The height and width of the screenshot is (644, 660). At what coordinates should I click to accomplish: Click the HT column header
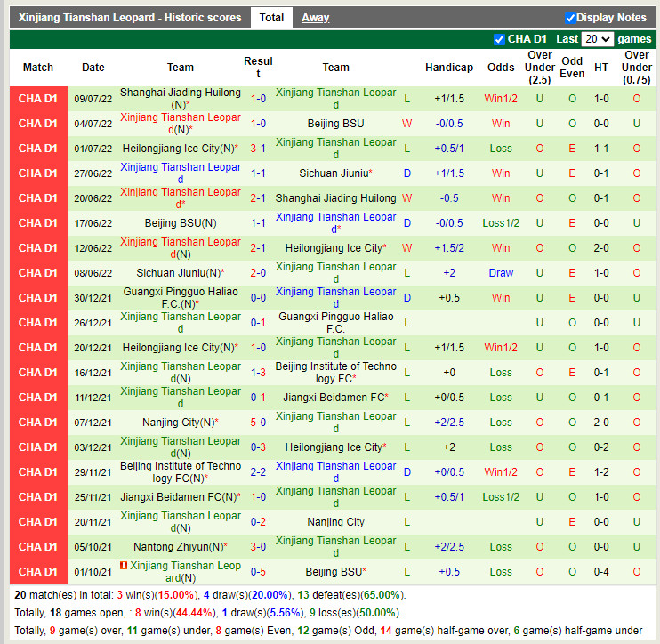(x=601, y=68)
